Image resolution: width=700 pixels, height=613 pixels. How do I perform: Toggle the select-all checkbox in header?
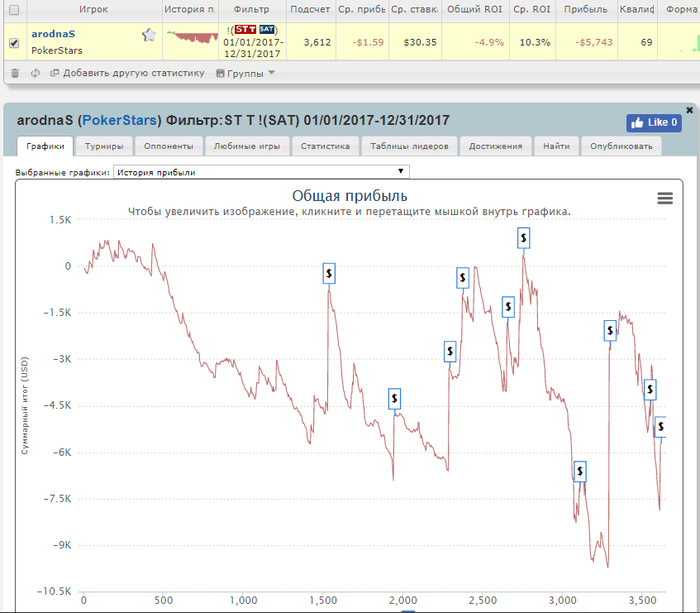(x=14, y=10)
